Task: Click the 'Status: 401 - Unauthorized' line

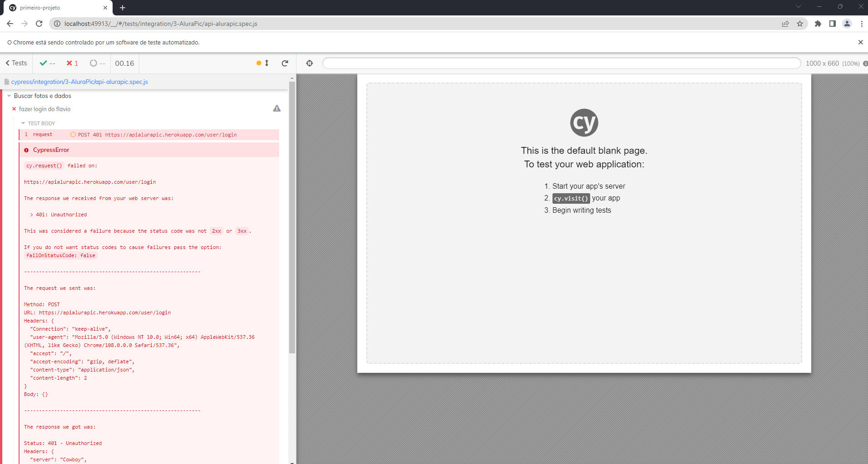Action: 63,443
